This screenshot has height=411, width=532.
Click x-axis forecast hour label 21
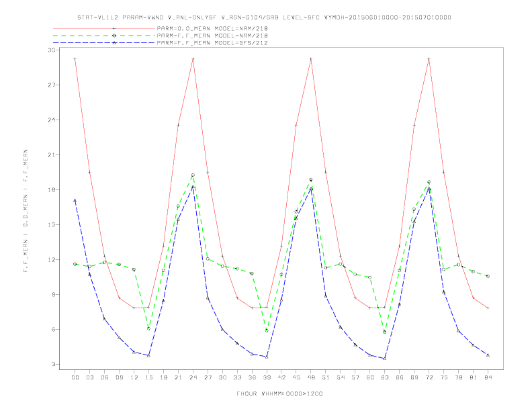click(x=178, y=377)
